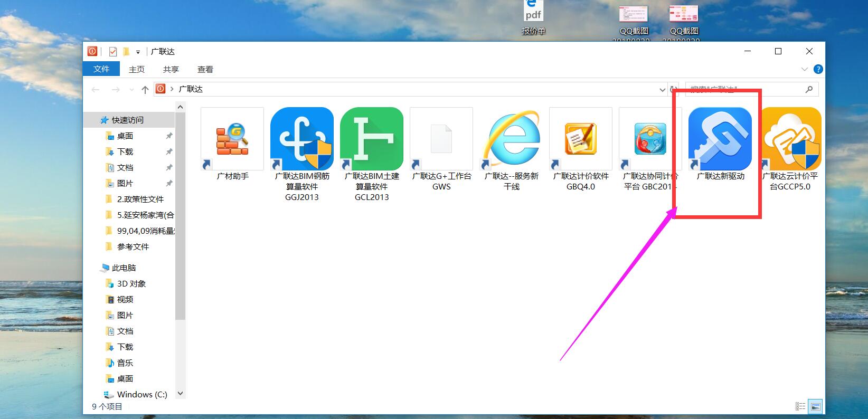Screen dimensions: 868x419
Task: Click the navigation pane scroll up arrow
Action: 180,107
